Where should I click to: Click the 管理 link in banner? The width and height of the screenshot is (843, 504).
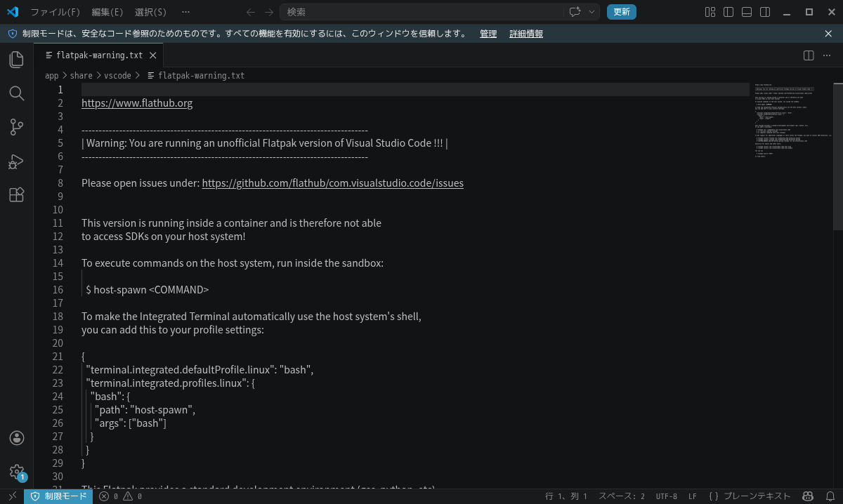click(x=488, y=34)
